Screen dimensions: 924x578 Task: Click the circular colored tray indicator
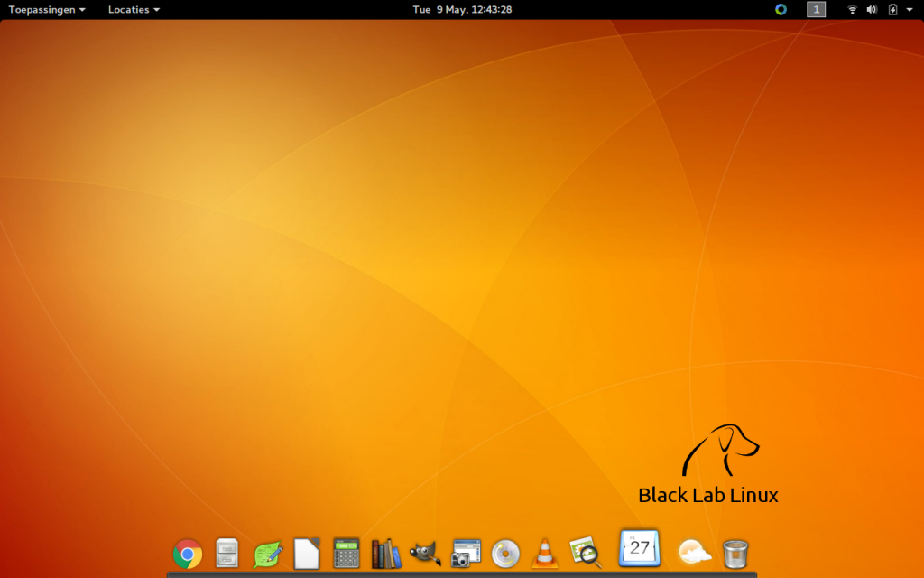click(x=781, y=9)
